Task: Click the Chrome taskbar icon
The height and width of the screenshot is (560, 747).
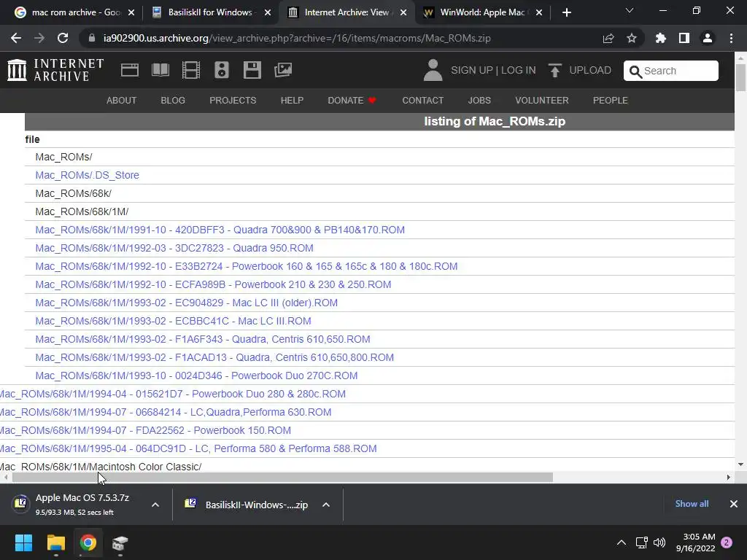Action: point(88,542)
